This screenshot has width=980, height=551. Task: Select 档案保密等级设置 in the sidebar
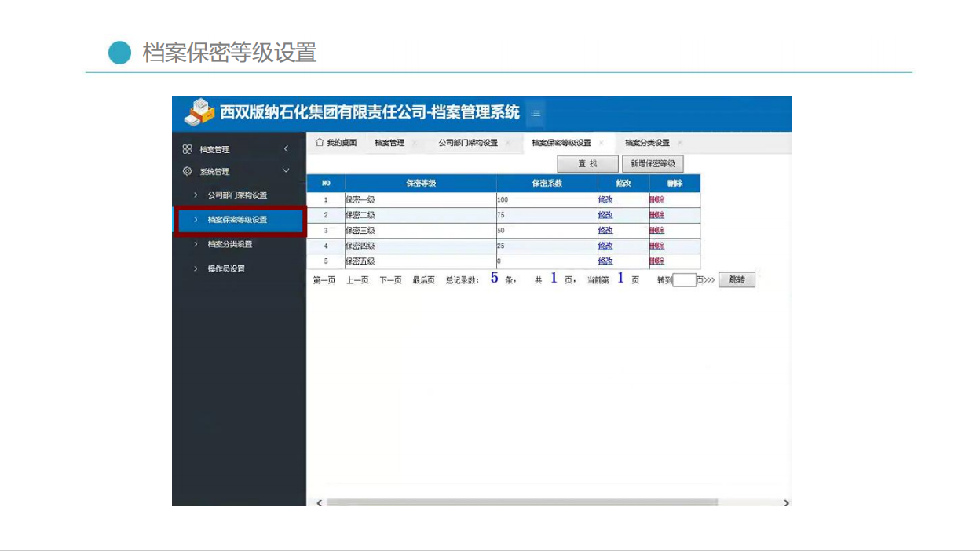click(x=239, y=220)
